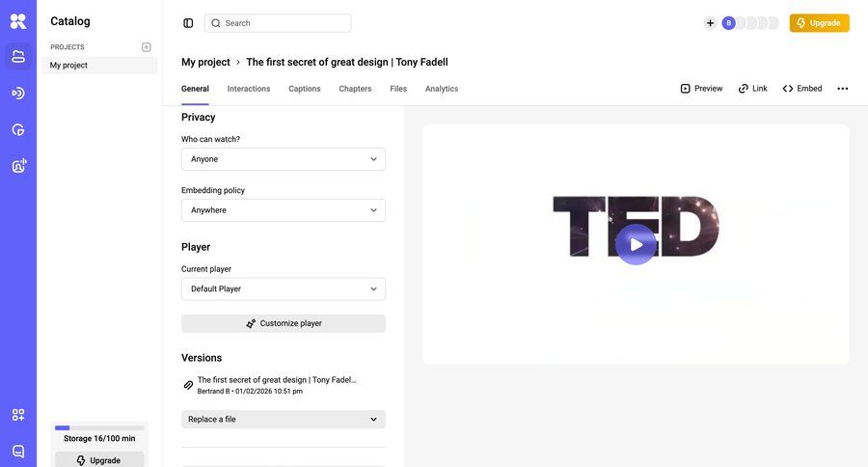Toggle the sidebar panel icon next to Search
The height and width of the screenshot is (467, 868).
point(188,23)
